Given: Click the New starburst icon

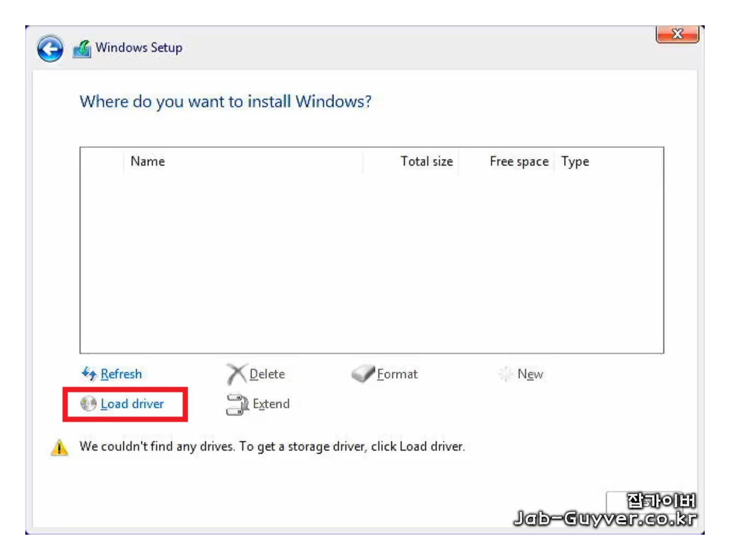Looking at the screenshot, I should point(505,373).
